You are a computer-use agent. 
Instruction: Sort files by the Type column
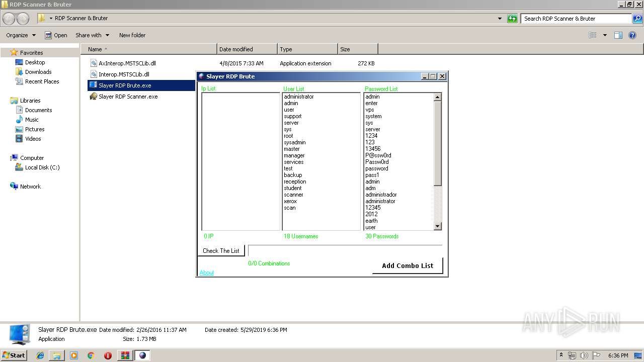pyautogui.click(x=307, y=49)
